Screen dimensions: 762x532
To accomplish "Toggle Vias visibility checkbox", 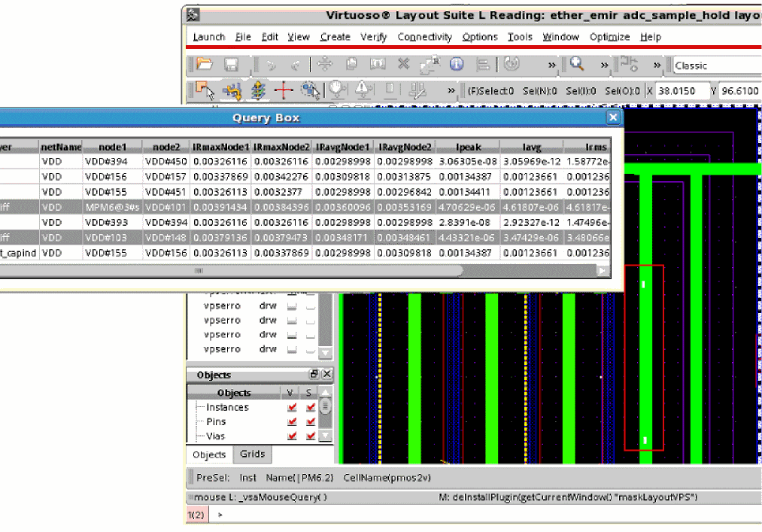I will tap(292, 436).
